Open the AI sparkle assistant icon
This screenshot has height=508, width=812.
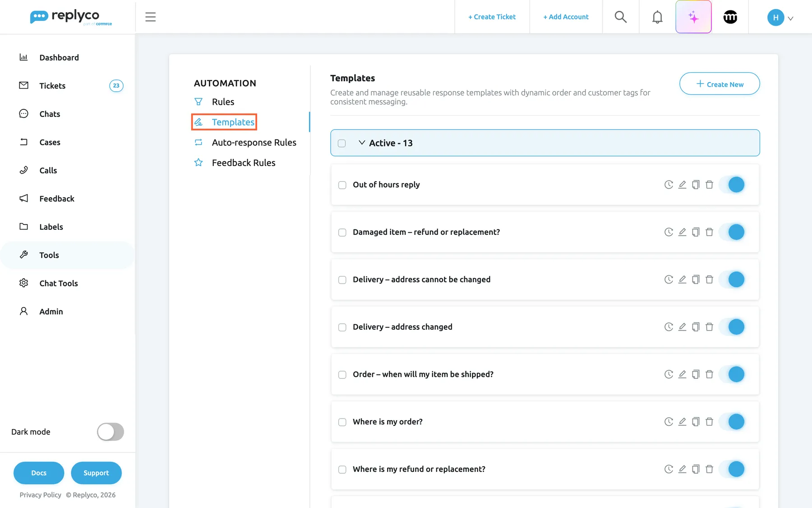pos(693,17)
